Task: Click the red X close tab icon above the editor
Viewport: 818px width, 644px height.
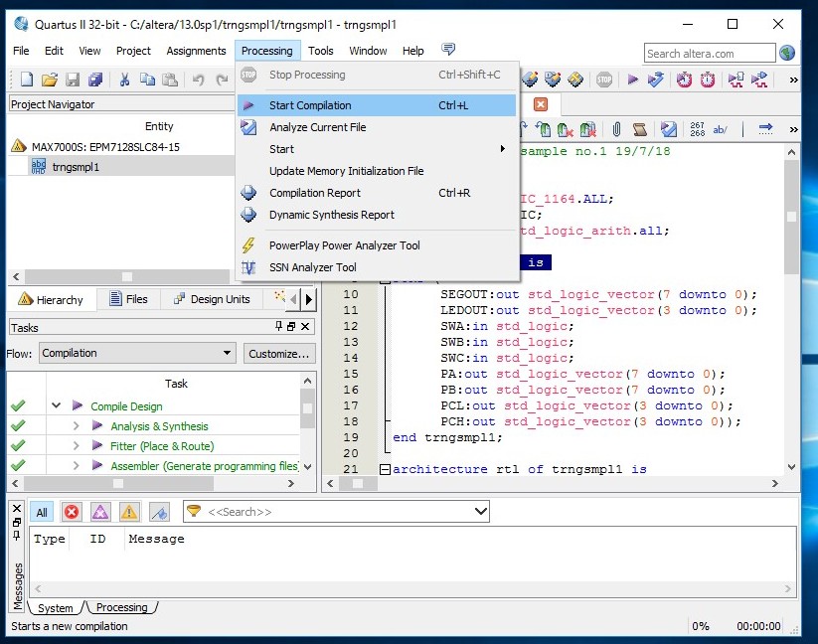Action: [x=541, y=104]
